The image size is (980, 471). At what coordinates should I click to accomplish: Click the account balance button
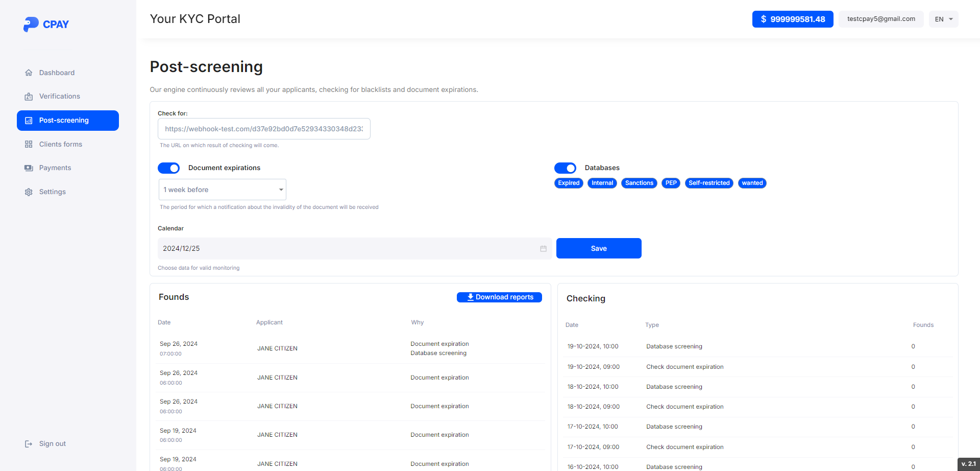tap(792, 19)
